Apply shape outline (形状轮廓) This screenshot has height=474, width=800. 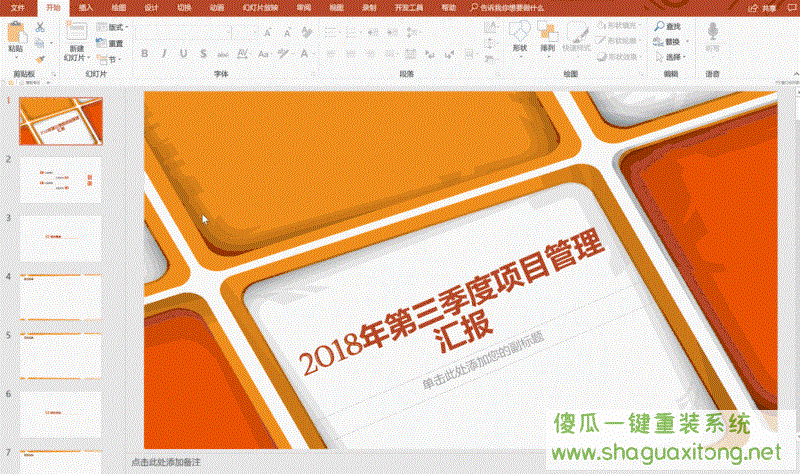[x=618, y=41]
